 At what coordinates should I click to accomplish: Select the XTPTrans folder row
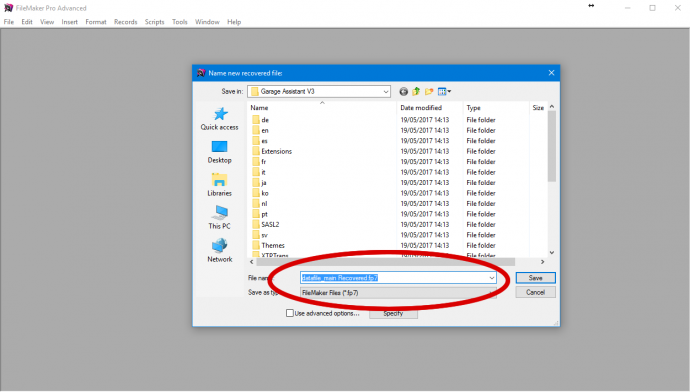(x=397, y=255)
